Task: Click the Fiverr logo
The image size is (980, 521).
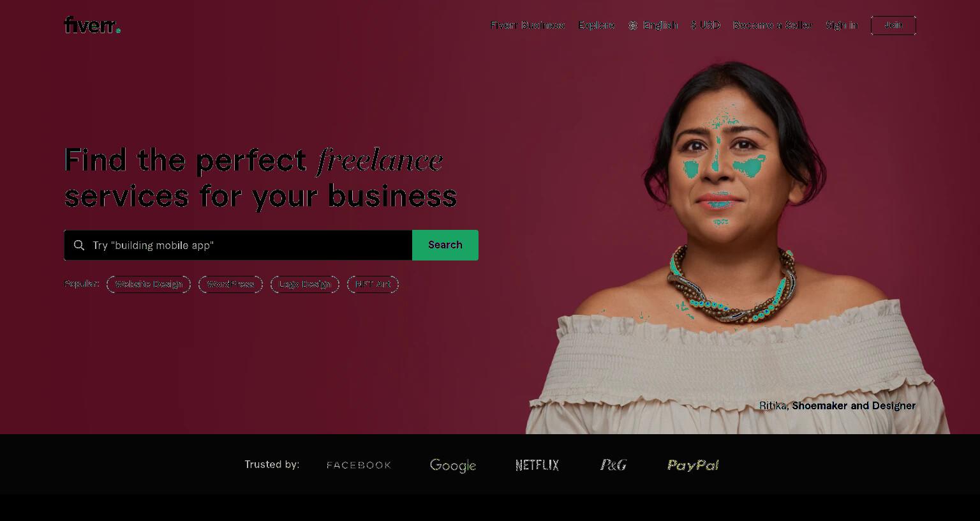Action: 93,25
